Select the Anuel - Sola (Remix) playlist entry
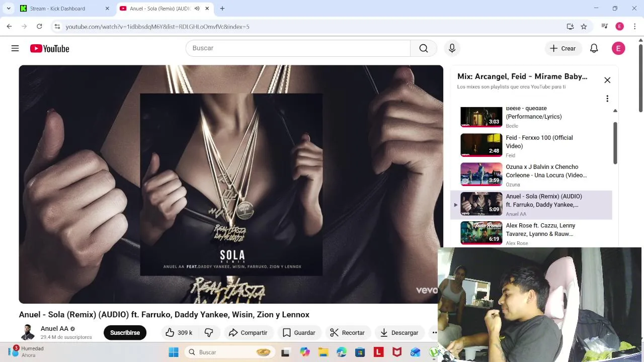Image resolution: width=644 pixels, height=362 pixels. pos(531,204)
